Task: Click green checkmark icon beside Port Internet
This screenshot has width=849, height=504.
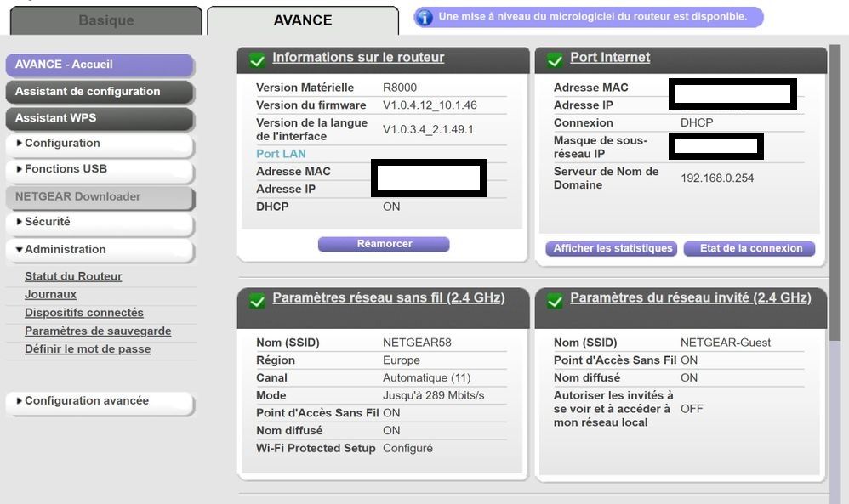Action: pyautogui.click(x=555, y=60)
